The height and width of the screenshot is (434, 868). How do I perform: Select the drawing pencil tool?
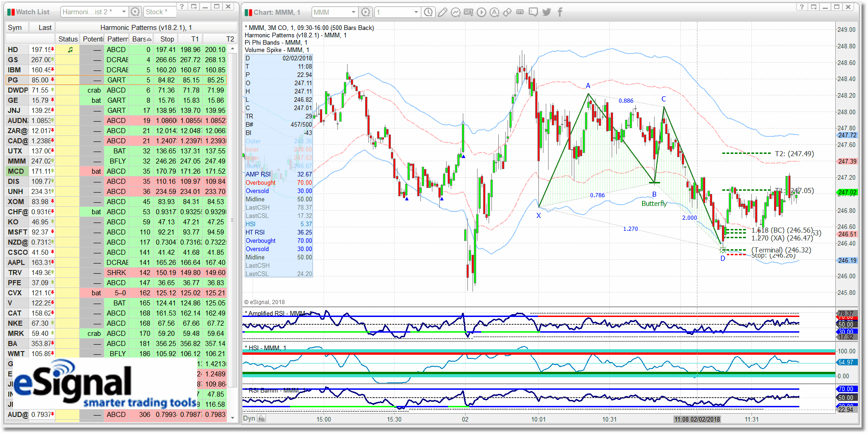pos(442,12)
